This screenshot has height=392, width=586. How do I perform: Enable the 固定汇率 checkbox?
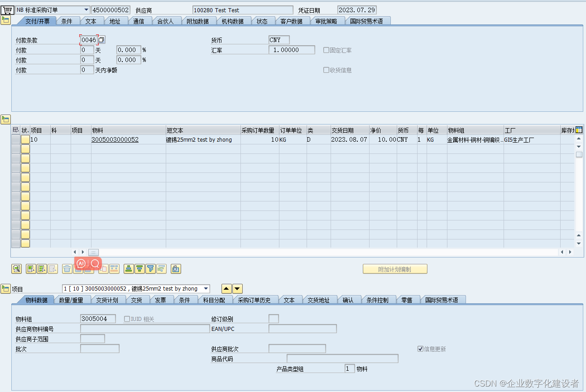(x=326, y=50)
